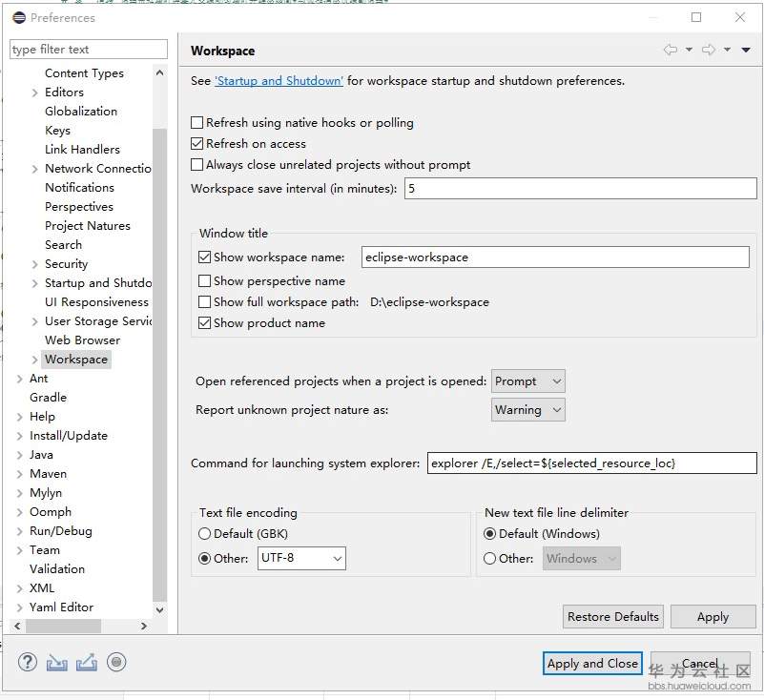The width and height of the screenshot is (764, 700).
Task: Expand the User Storage Service node
Action: pos(34,321)
